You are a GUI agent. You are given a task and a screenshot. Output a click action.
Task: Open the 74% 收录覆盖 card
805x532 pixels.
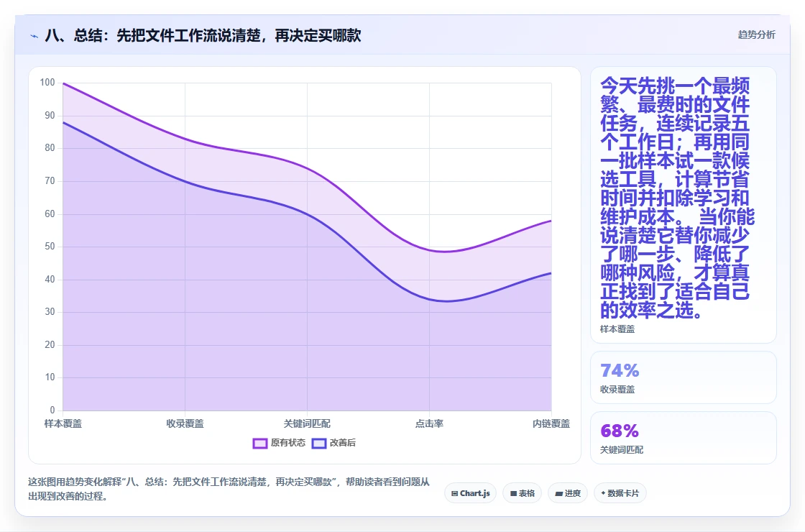click(684, 377)
